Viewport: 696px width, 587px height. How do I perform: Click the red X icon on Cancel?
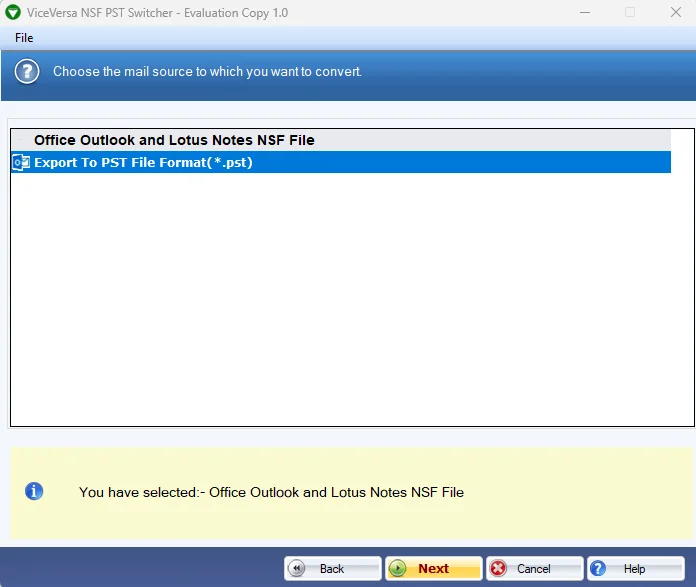[498, 568]
